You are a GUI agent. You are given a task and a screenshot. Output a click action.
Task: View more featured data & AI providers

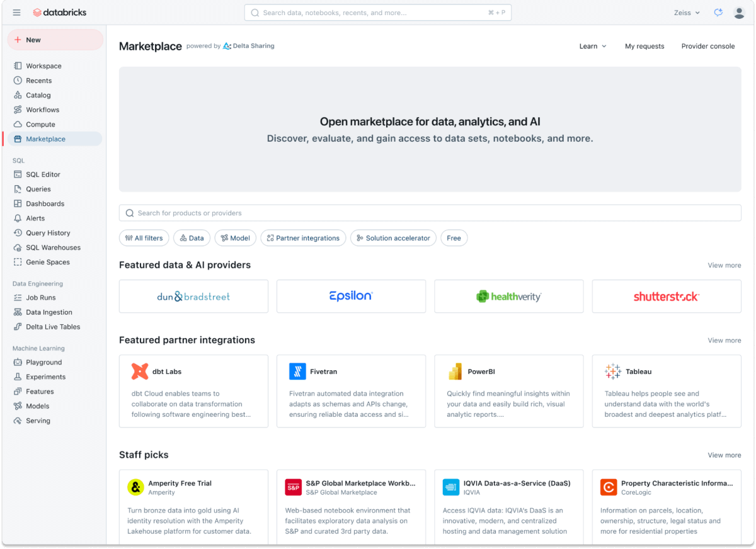(724, 265)
